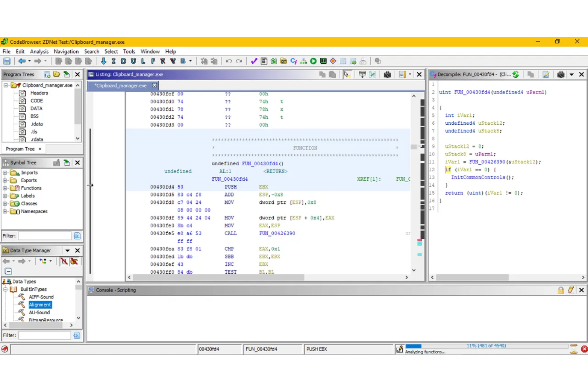The width and height of the screenshot is (588, 392).
Task: Click the orange bookmark diamond toolbar icon
Action: [334, 61]
